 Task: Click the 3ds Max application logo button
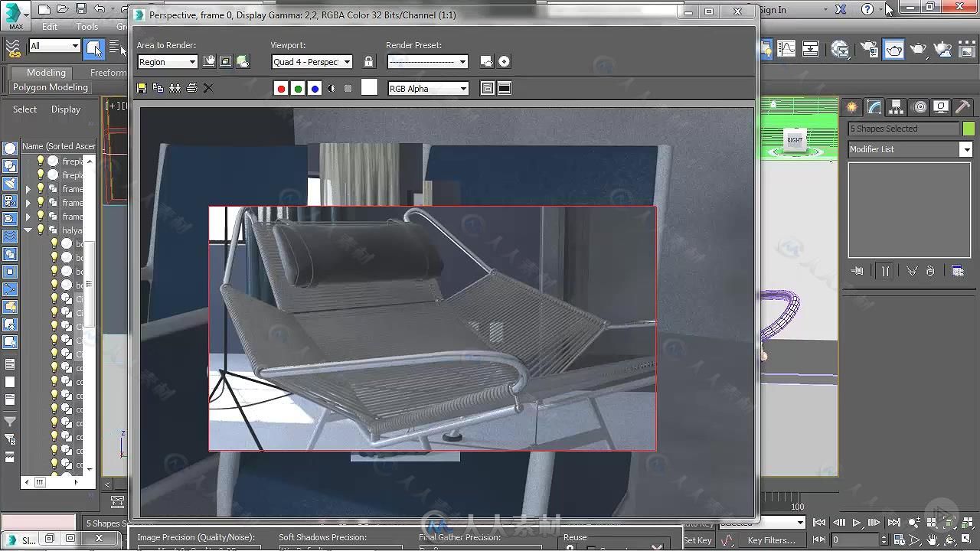[15, 15]
